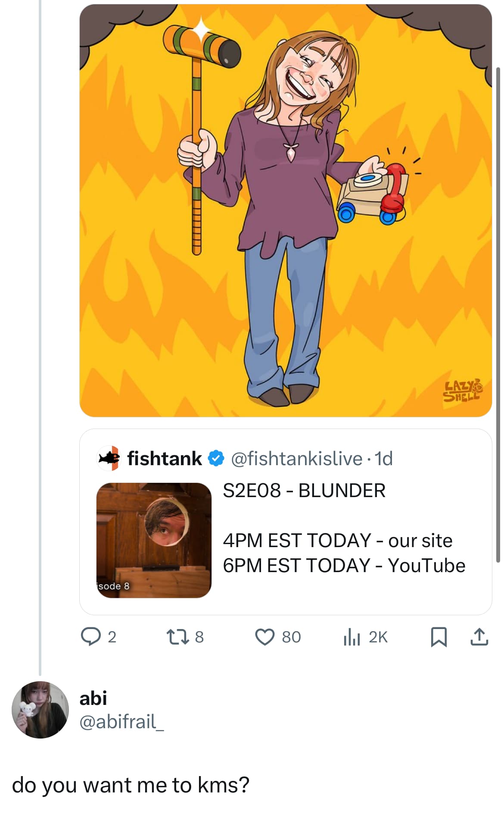This screenshot has height=814, width=504.
Task: Like the tweet with the heart icon
Action: tap(264, 637)
